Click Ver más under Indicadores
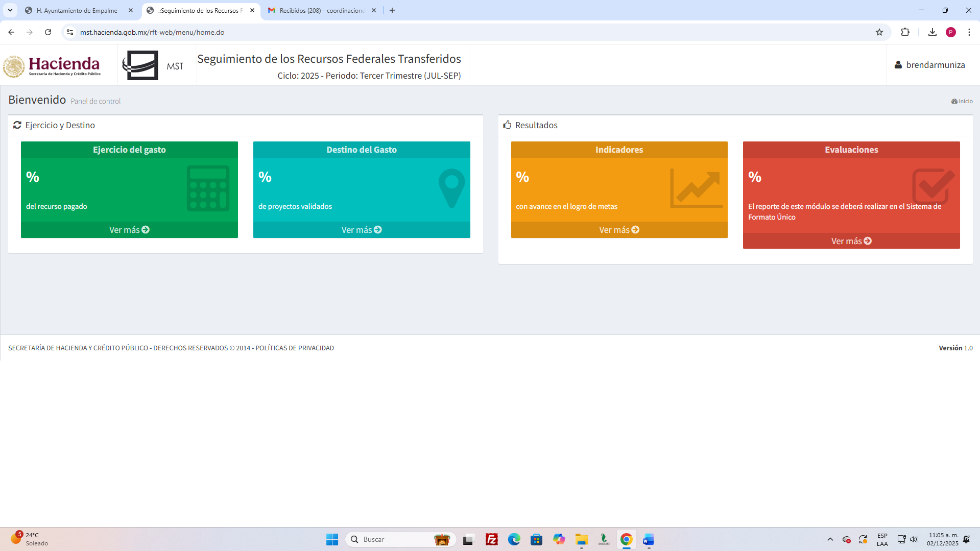This screenshot has width=980, height=551. [619, 230]
